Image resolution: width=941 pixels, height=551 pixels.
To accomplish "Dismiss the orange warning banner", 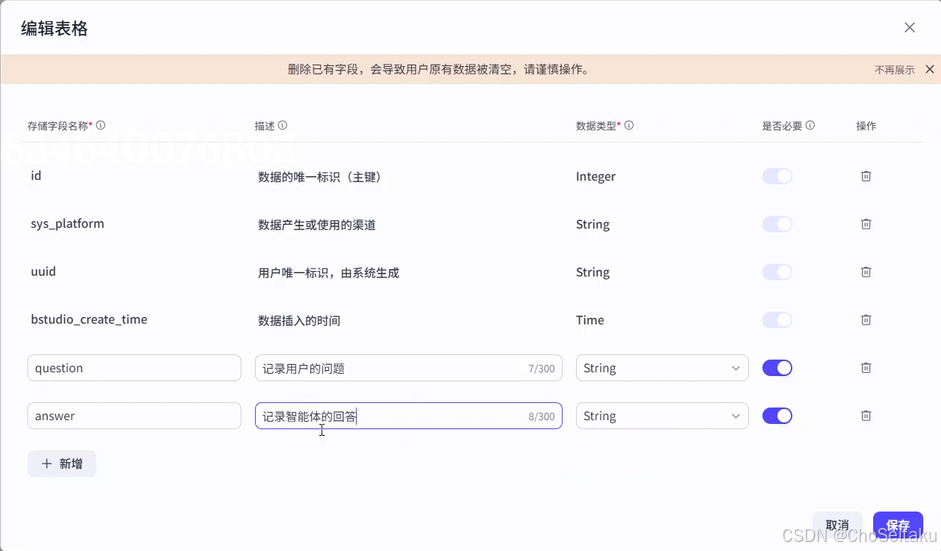I will [930, 69].
